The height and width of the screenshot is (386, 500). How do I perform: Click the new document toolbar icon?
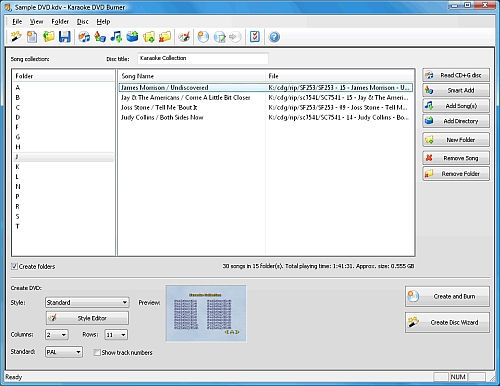(x=32, y=37)
